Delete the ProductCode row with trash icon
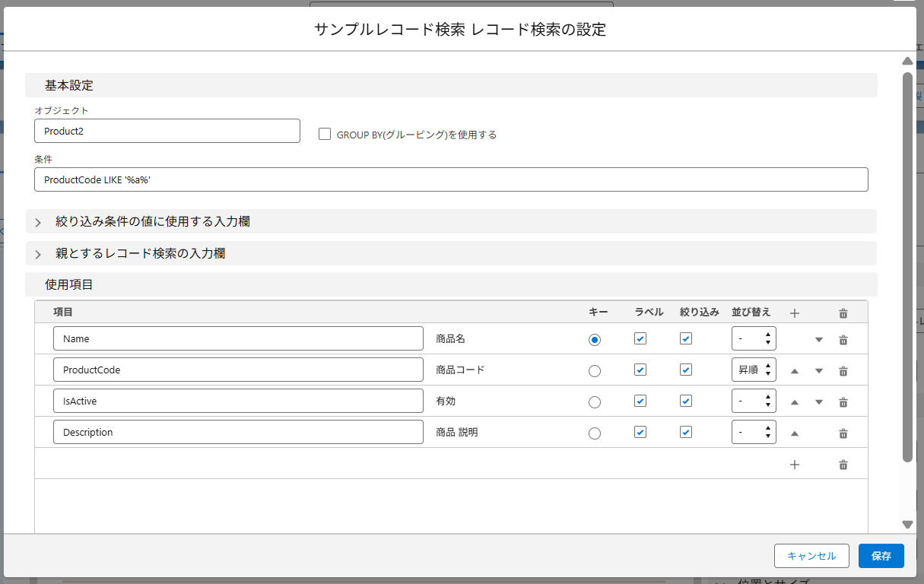 843,371
